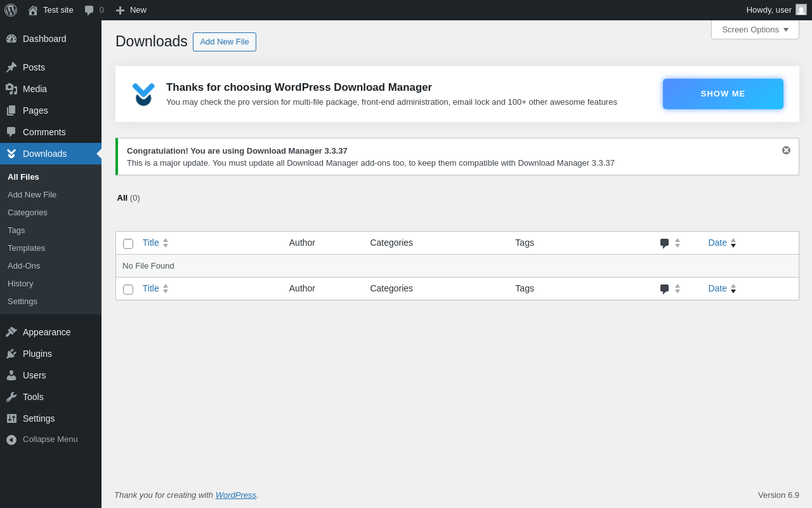This screenshot has height=508, width=812.
Task: Click the Users icon in sidebar
Action: pyautogui.click(x=11, y=375)
